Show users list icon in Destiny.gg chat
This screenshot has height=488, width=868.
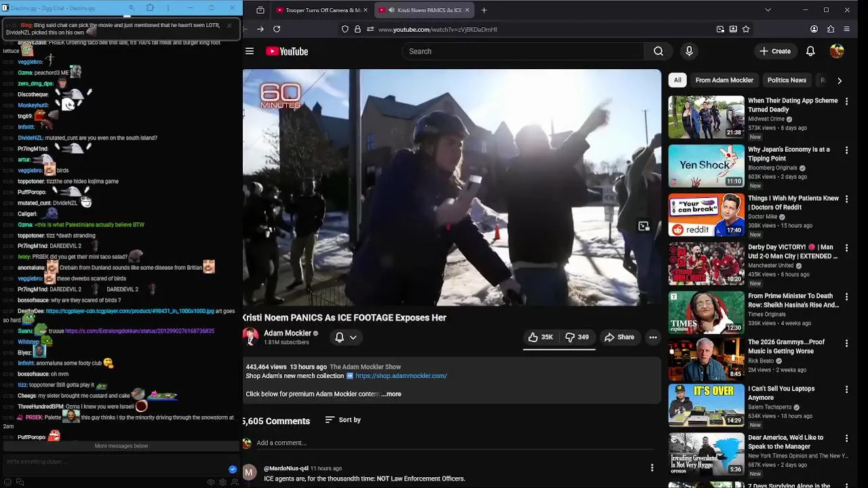tap(235, 482)
